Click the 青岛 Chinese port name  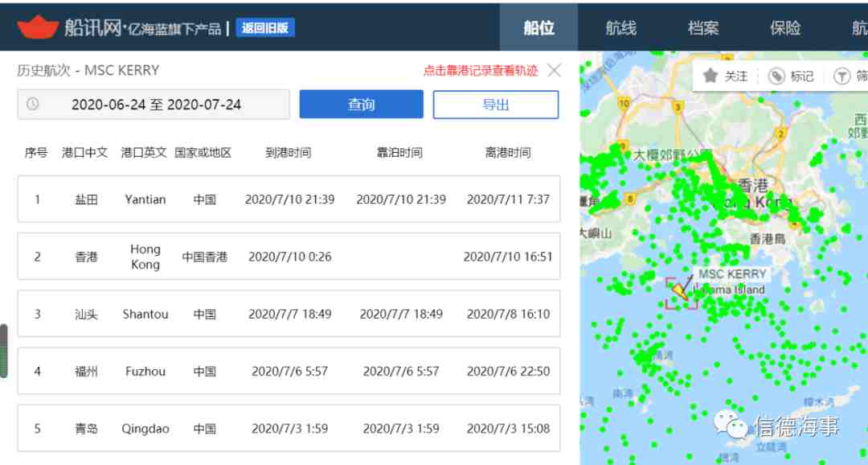pos(86,429)
